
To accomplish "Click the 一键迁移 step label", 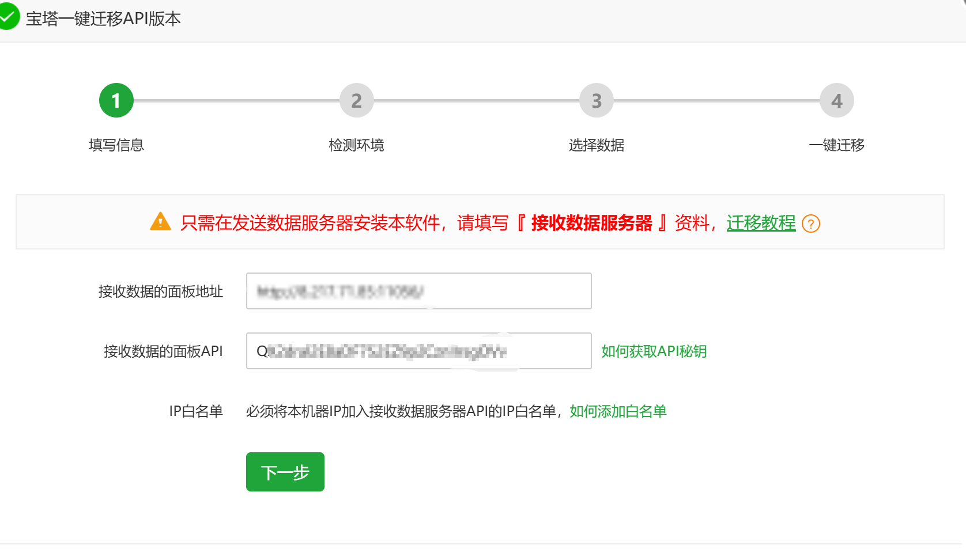I will (x=837, y=145).
